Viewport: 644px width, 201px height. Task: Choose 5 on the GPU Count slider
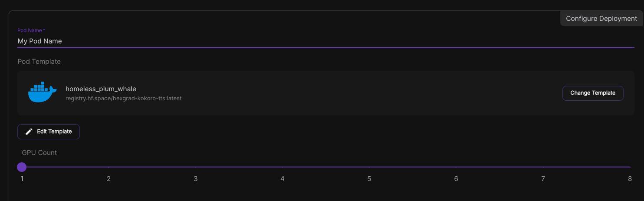pos(369,167)
